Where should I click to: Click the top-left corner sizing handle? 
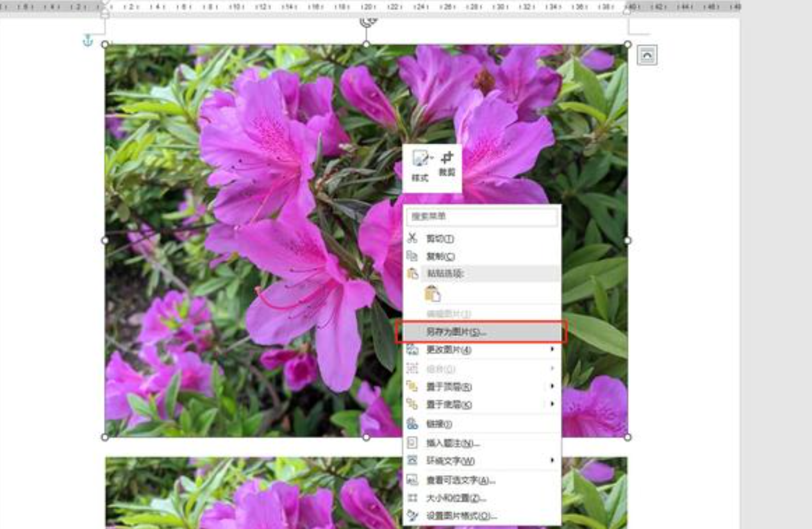pos(105,44)
